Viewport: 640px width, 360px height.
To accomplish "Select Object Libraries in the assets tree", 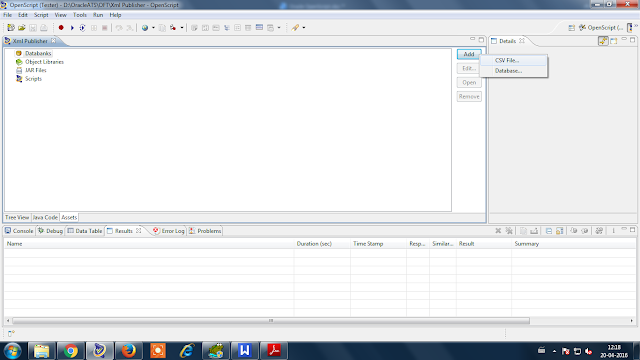I will click(x=44, y=62).
